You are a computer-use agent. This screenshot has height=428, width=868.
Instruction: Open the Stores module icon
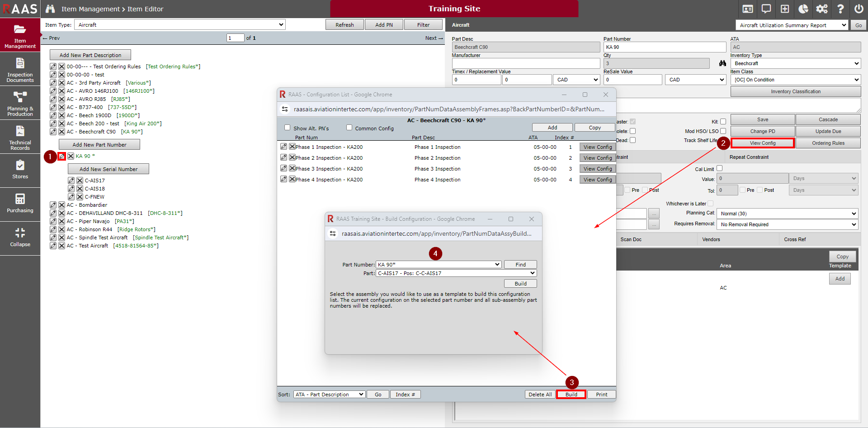20,170
